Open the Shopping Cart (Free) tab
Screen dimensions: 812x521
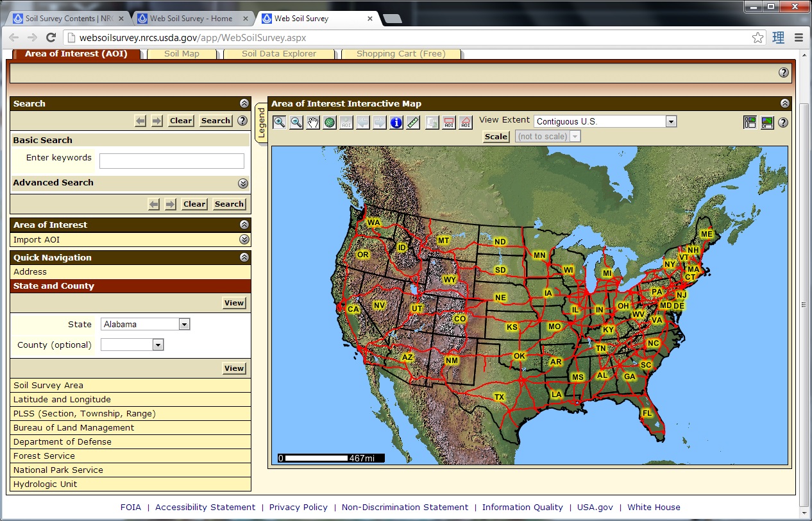click(401, 54)
